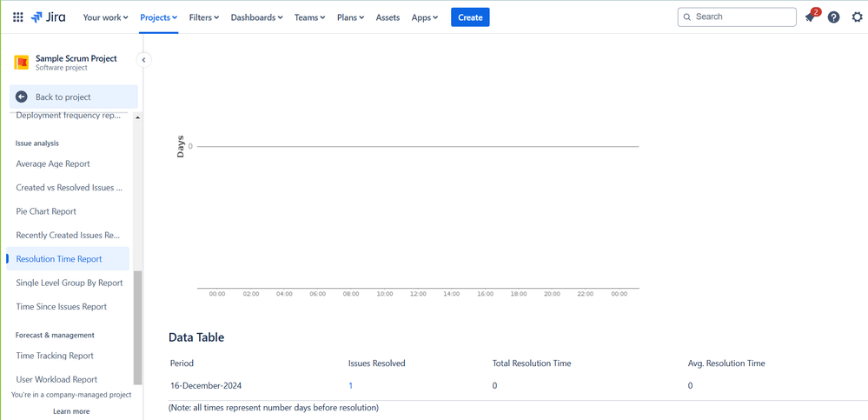The width and height of the screenshot is (868, 420).
Task: Open the Plans dropdown
Action: [350, 17]
